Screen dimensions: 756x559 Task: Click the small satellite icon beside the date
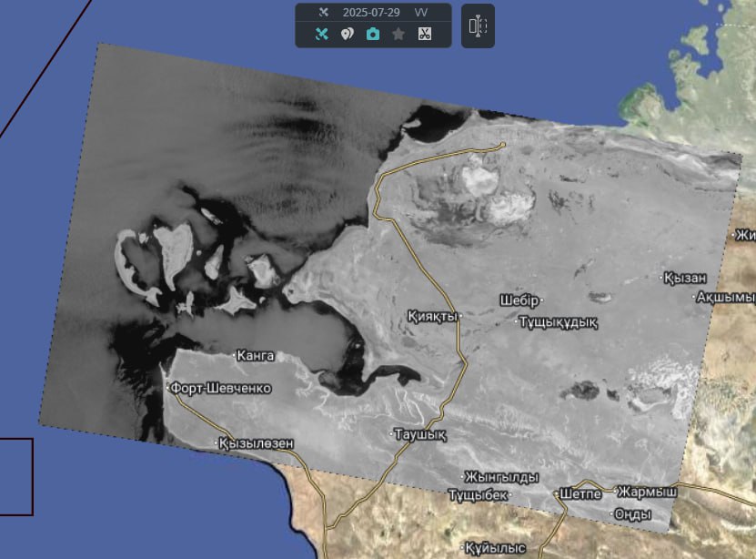324,12
